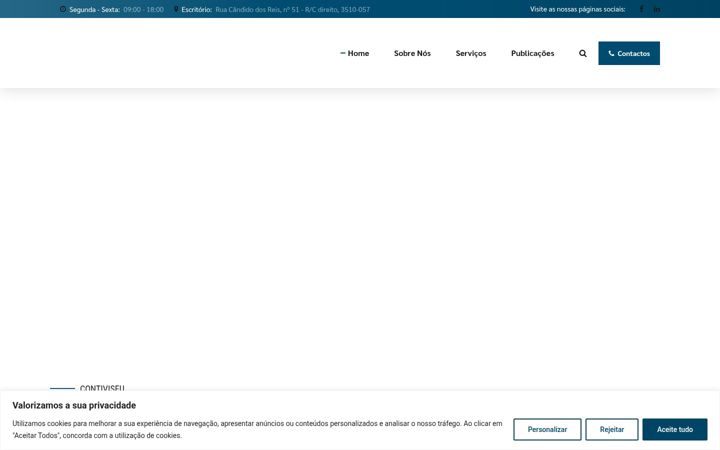This screenshot has height=450, width=720.
Task: Open the Serviços menu item
Action: click(471, 53)
